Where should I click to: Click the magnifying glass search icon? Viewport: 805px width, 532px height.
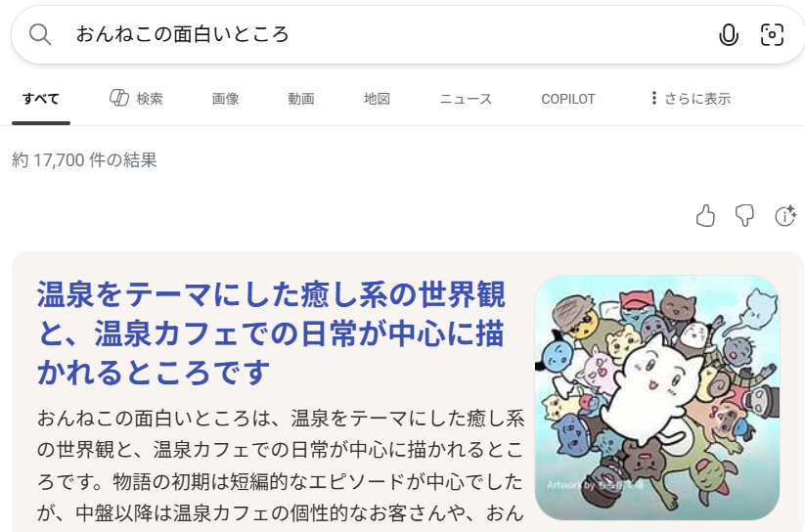pyautogui.click(x=40, y=35)
